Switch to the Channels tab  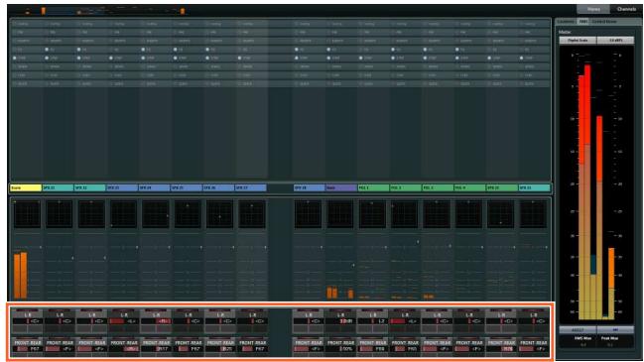(x=626, y=9)
